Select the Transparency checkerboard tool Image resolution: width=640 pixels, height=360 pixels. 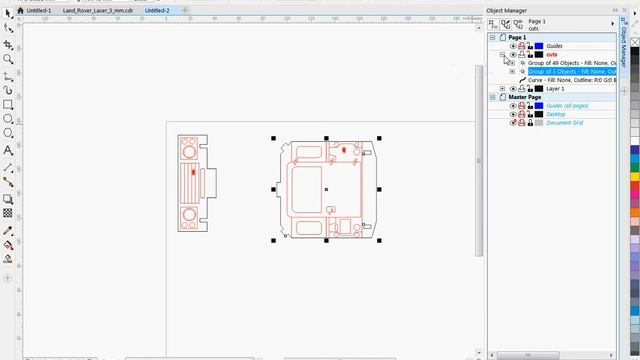8,213
